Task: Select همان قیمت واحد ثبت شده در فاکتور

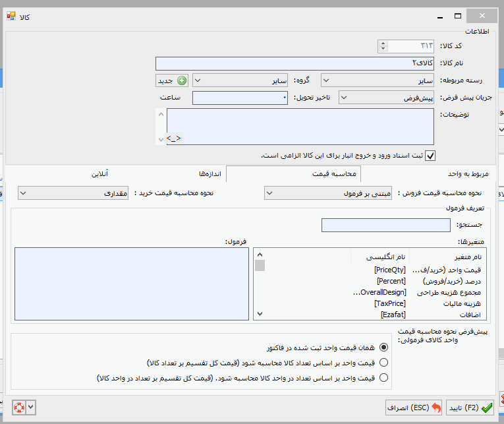Action: [x=384, y=347]
